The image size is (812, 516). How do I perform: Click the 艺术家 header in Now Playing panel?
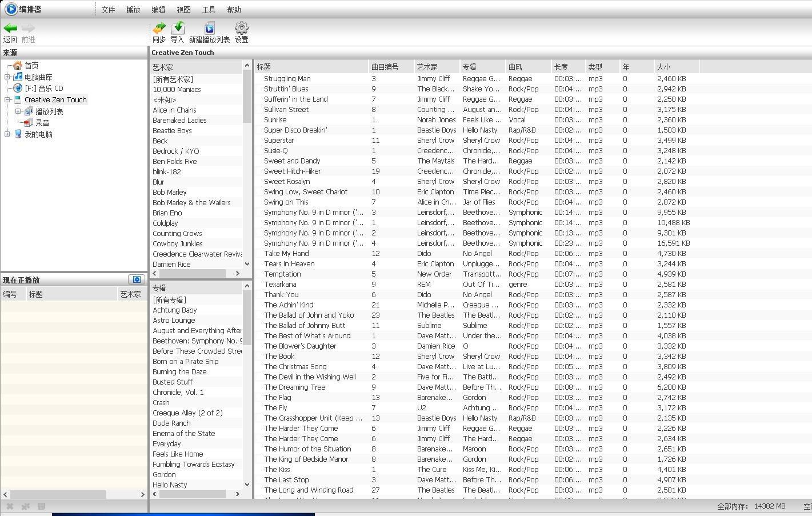131,294
